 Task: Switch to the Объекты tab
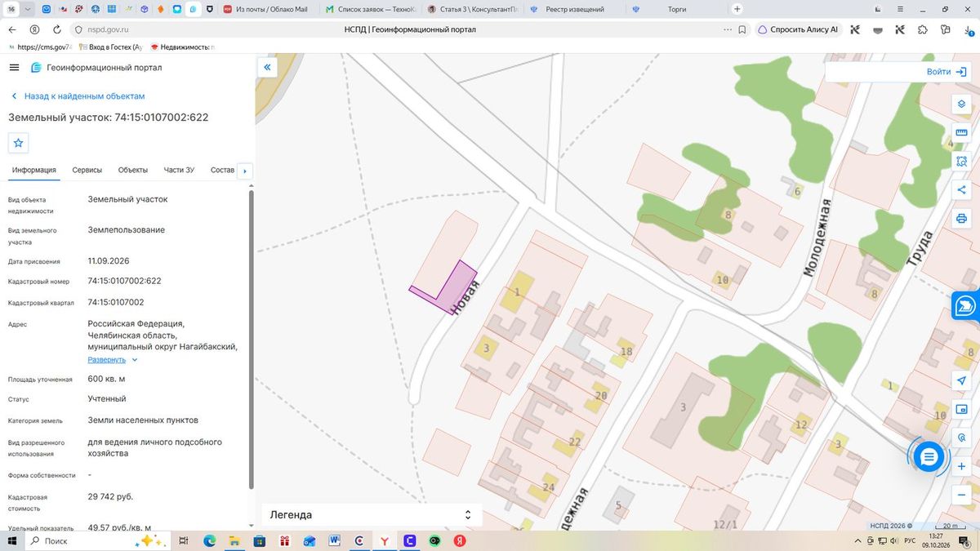pyautogui.click(x=133, y=170)
